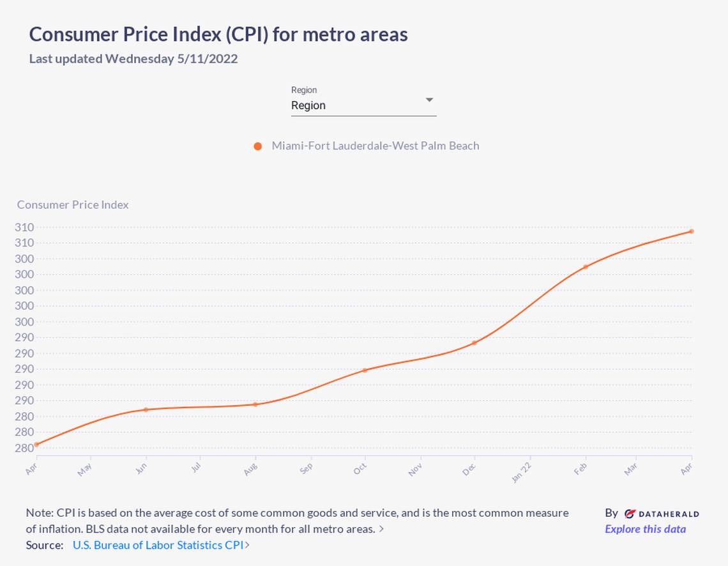
Task: Expand the note chevron after metro areas text
Action: click(382, 528)
